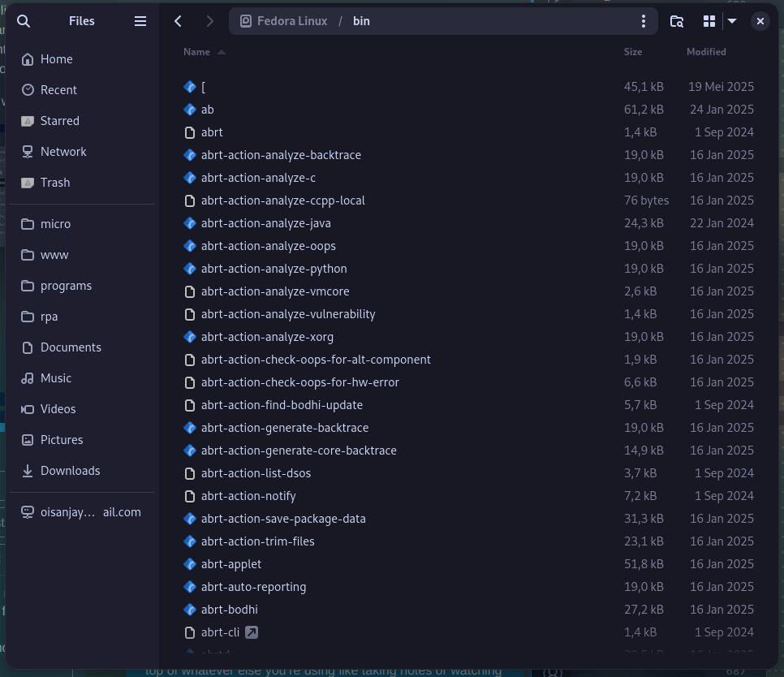Click the search folder icon button
The height and width of the screenshot is (677, 784).
click(x=676, y=21)
